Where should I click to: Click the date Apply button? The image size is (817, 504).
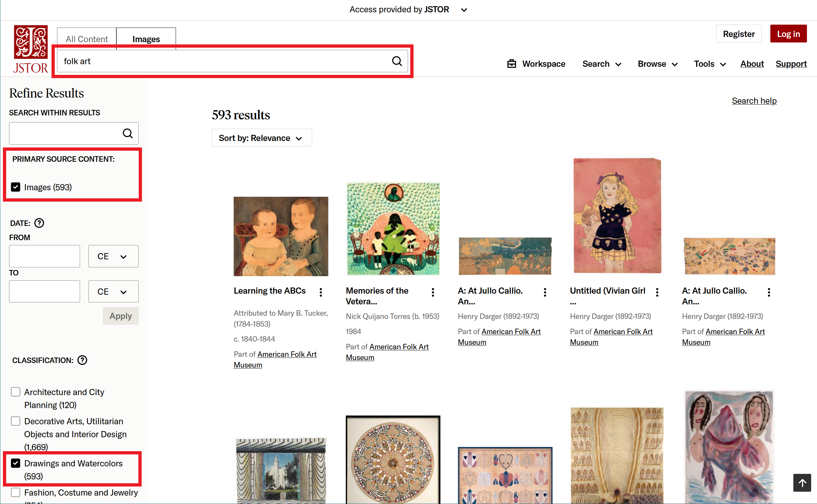point(121,316)
